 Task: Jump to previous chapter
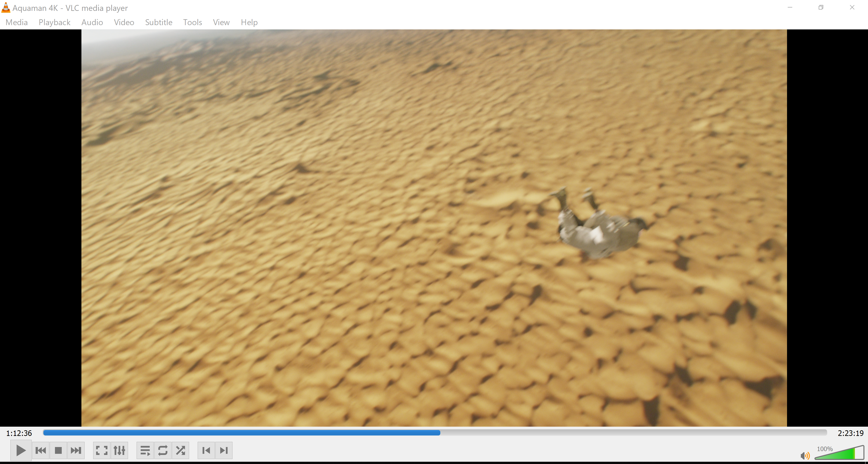pyautogui.click(x=206, y=450)
